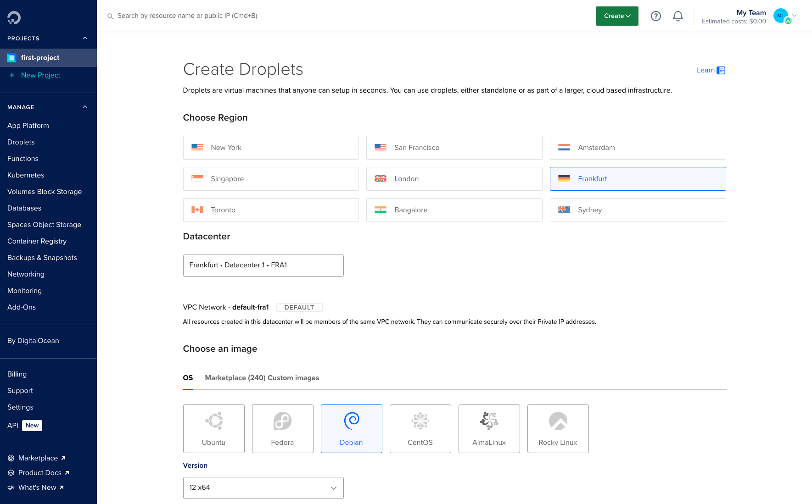Image resolution: width=812 pixels, height=504 pixels.
Task: Open App Platform in the sidebar
Action: 28,126
